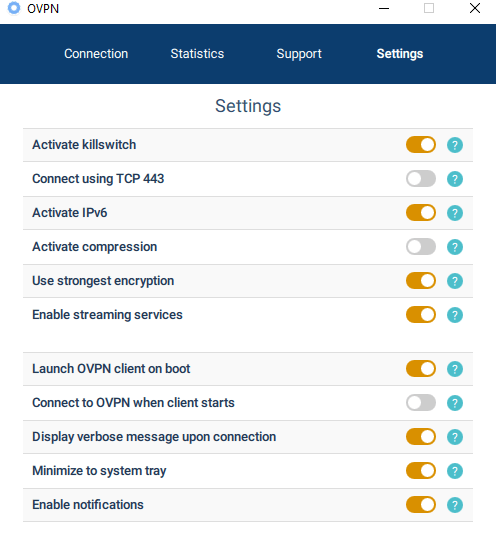This screenshot has width=496, height=540.
Task: View help for Enable streaming services
Action: click(x=455, y=315)
